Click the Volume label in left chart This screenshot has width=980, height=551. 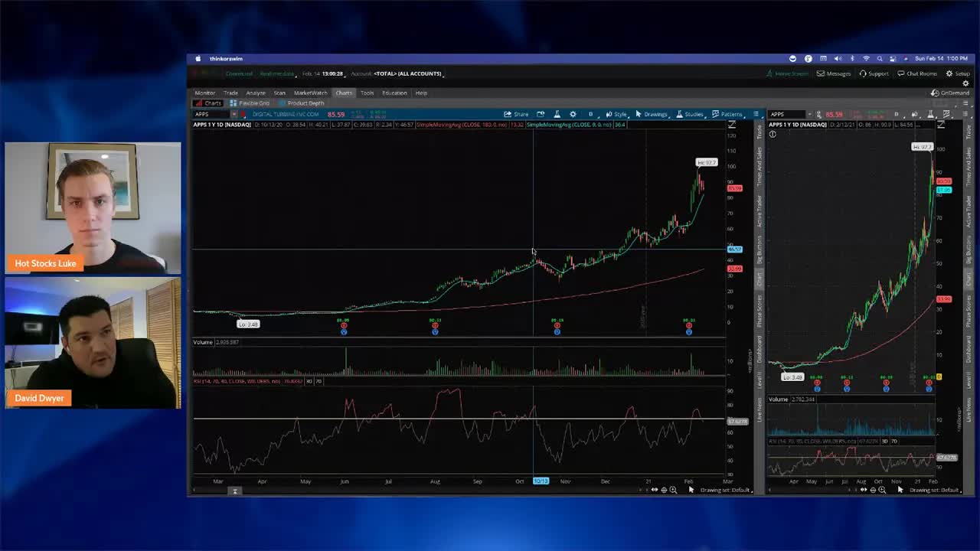click(203, 342)
